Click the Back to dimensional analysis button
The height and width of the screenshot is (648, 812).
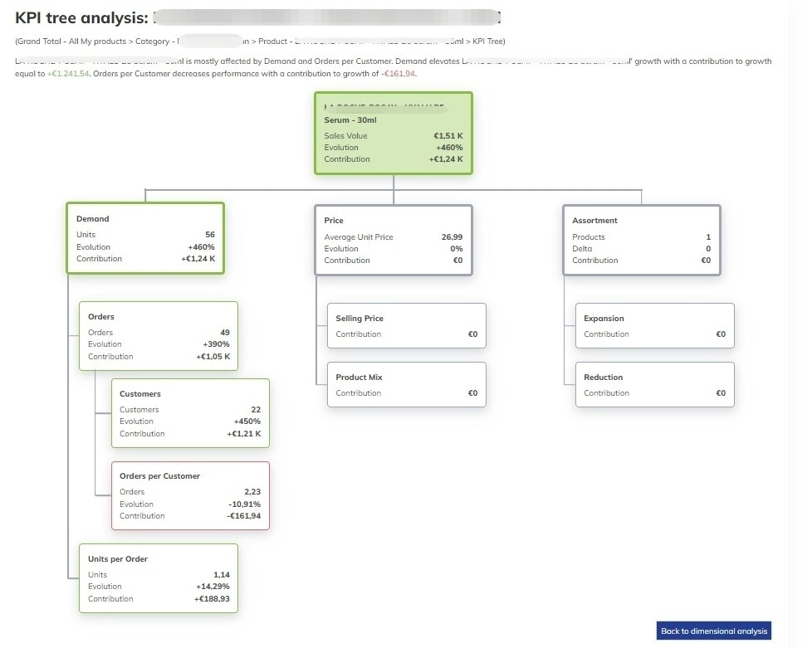(713, 631)
